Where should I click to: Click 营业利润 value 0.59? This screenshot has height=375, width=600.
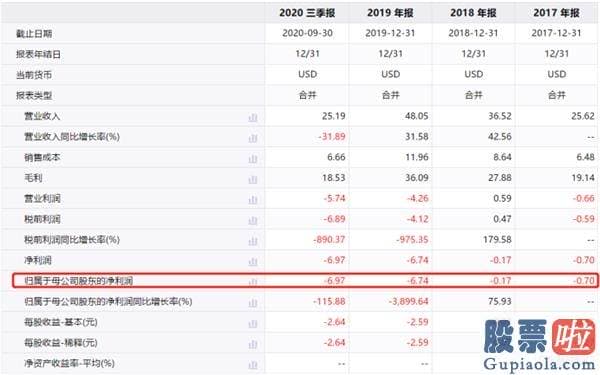pyautogui.click(x=502, y=199)
